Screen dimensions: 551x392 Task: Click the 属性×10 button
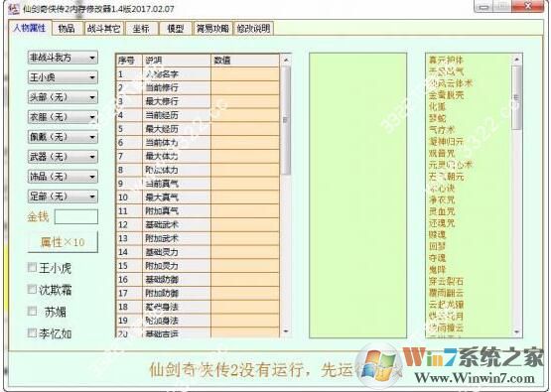[x=63, y=242]
